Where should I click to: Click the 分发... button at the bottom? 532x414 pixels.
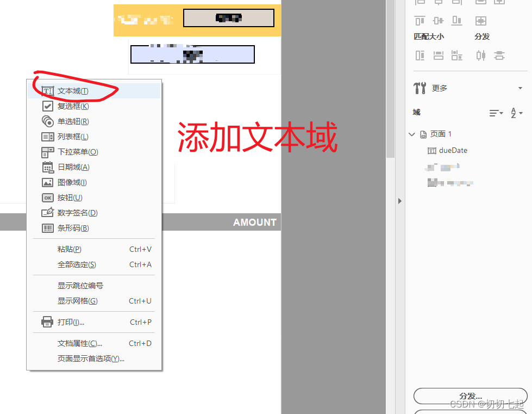(x=471, y=396)
